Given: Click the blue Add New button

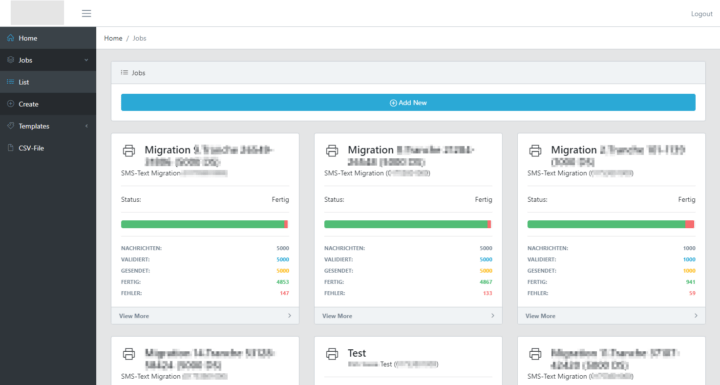Looking at the screenshot, I should click(408, 102).
